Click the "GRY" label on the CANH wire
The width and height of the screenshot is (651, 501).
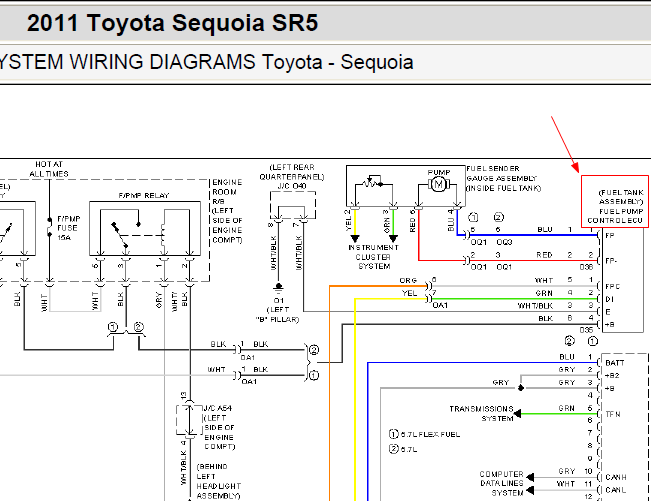click(x=566, y=472)
